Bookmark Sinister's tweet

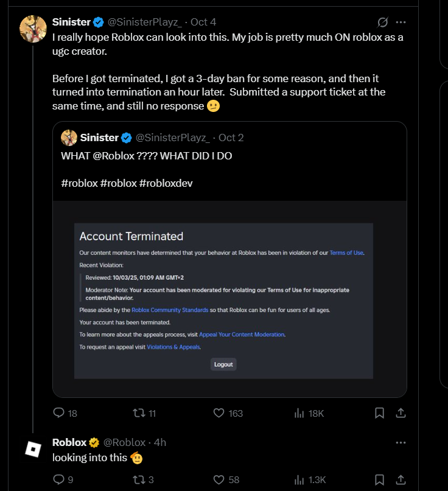coord(379,413)
